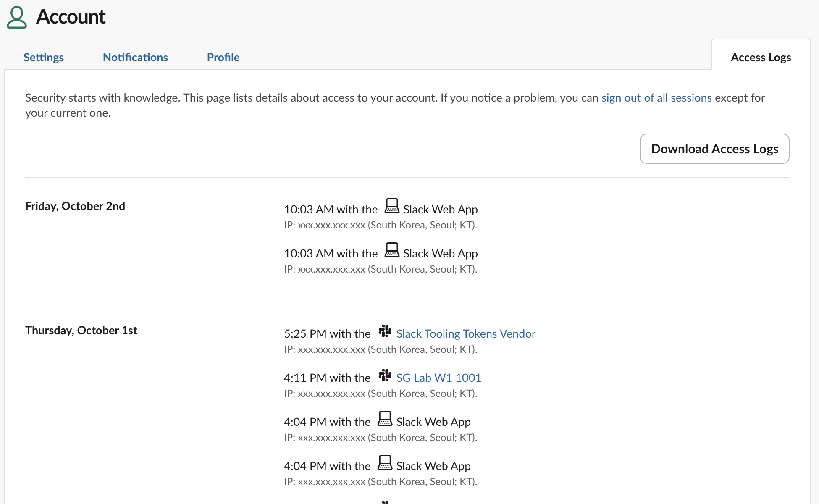Switch to the Notifications tab
This screenshot has width=819, height=504.
[x=135, y=57]
